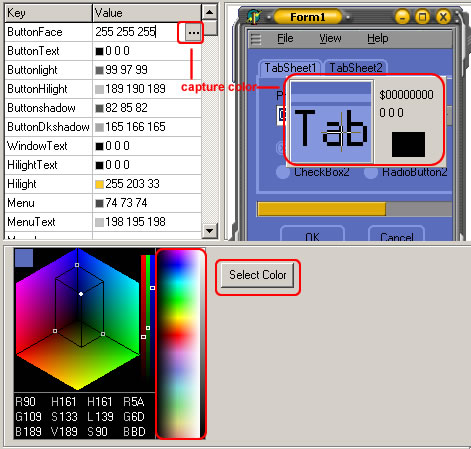471x449 pixels.
Task: Click the ellipsis button beside ButtonFace value
Action: click(194, 33)
